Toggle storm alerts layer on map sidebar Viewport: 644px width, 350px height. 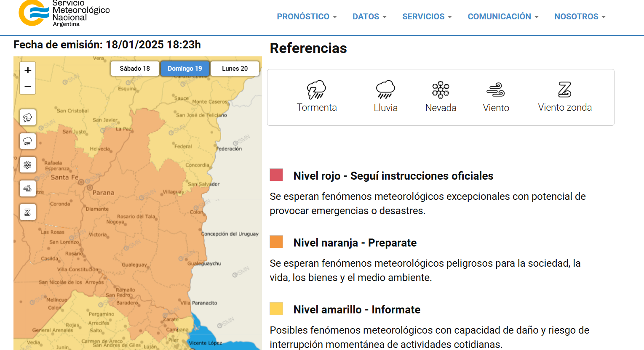click(x=28, y=118)
